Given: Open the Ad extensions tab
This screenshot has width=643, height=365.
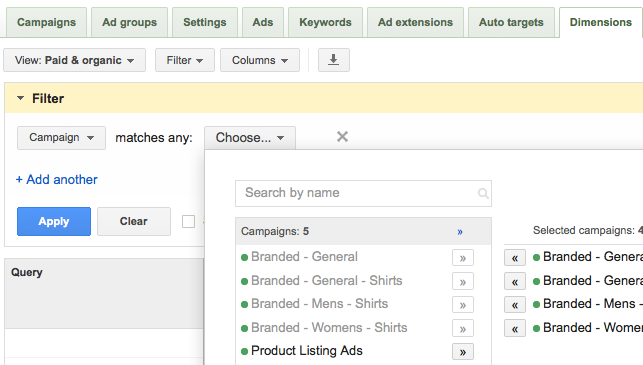Looking at the screenshot, I should click(x=415, y=22).
